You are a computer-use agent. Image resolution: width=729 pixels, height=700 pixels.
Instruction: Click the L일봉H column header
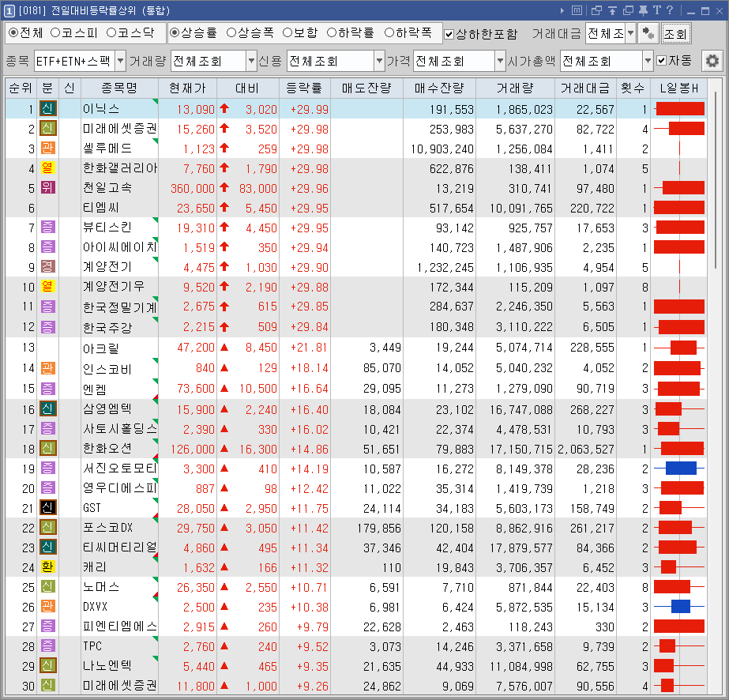click(x=678, y=88)
